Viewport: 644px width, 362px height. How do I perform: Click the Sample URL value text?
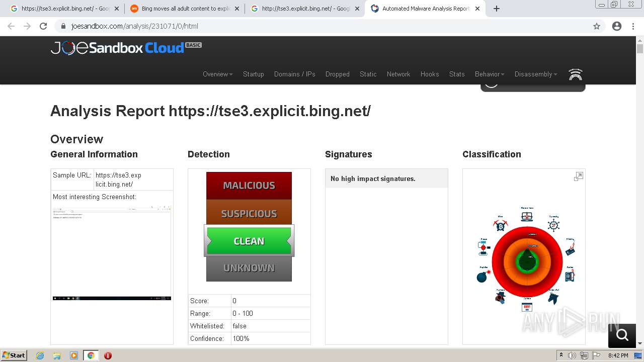(118, 180)
